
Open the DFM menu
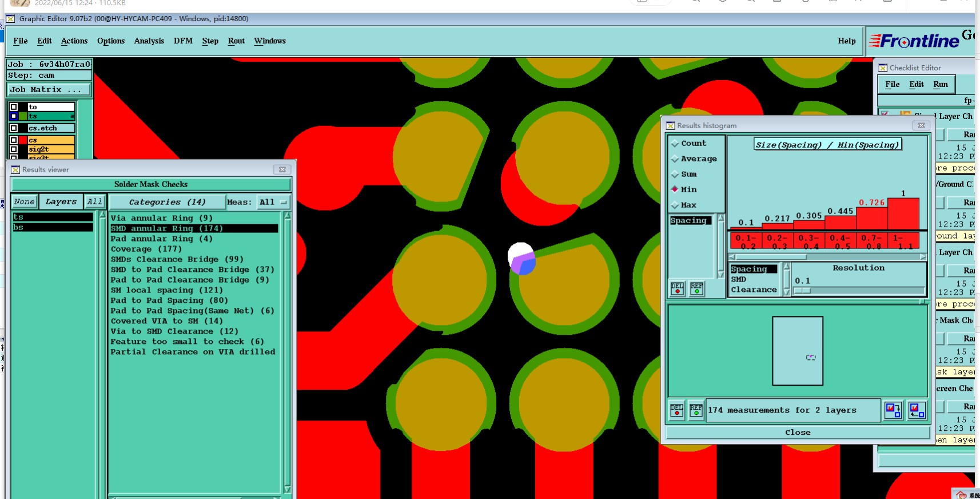coord(184,41)
